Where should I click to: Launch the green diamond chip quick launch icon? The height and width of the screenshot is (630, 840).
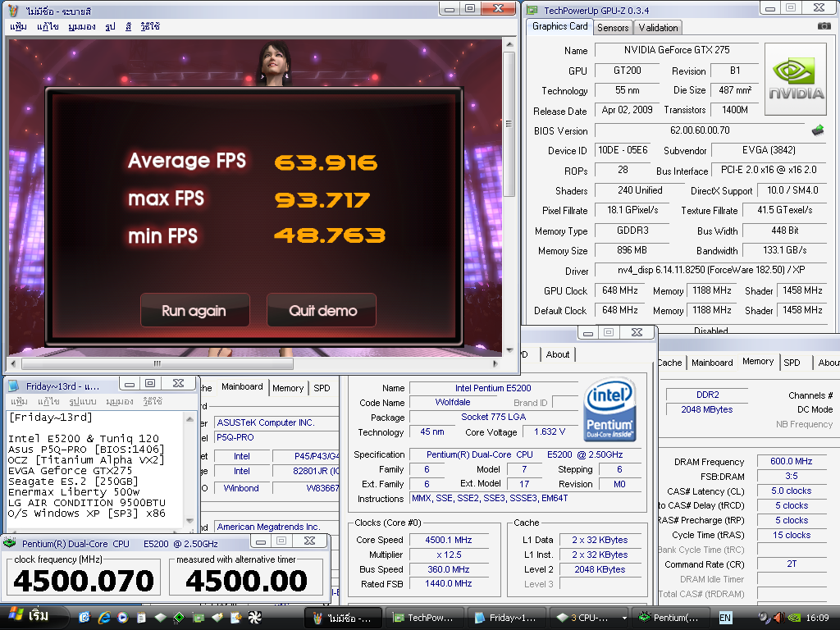[x=179, y=618]
